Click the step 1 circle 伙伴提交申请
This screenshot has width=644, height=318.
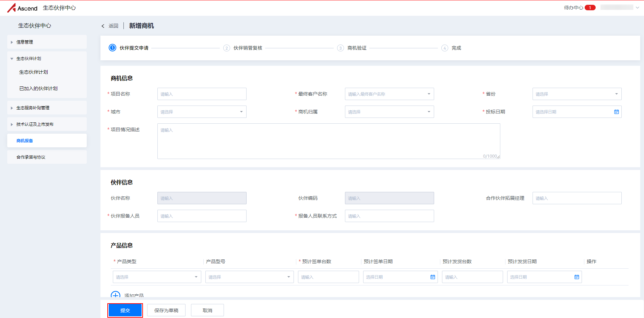point(112,48)
